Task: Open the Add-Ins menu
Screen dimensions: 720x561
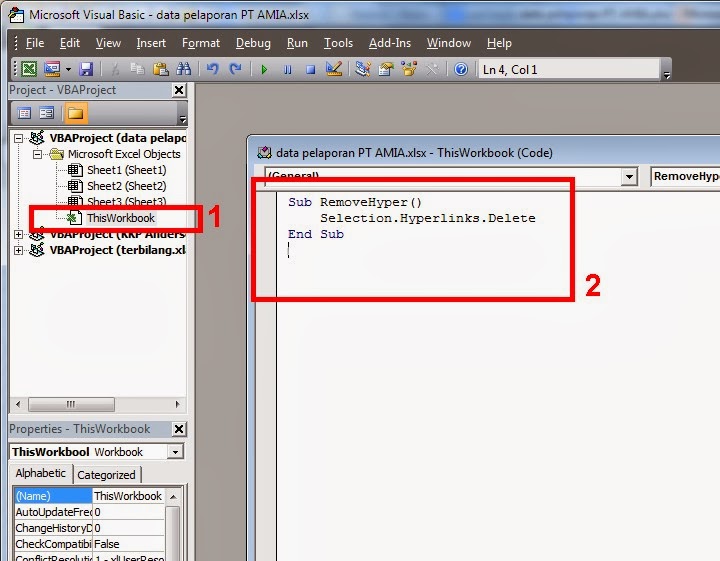Action: pos(390,43)
